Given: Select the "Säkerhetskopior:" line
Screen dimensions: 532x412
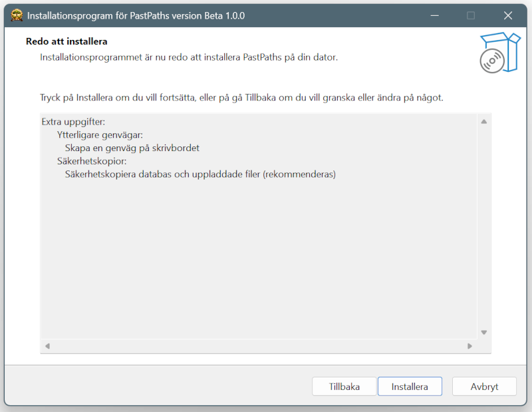Looking at the screenshot, I should 92,161.
